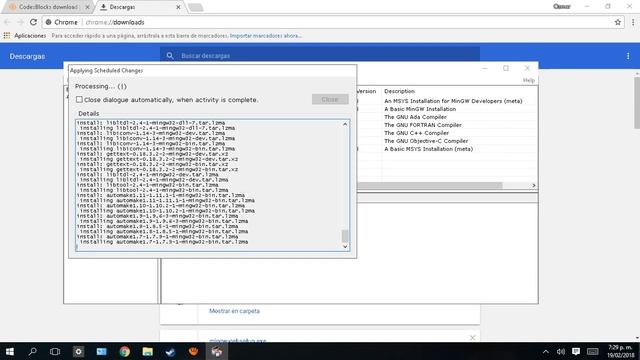The height and width of the screenshot is (360, 640).
Task: Click the touch keyboard tray icon
Action: click(x=593, y=351)
